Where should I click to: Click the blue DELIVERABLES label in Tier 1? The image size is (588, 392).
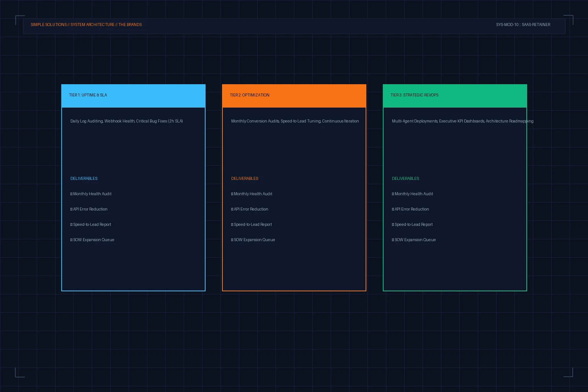click(x=84, y=178)
